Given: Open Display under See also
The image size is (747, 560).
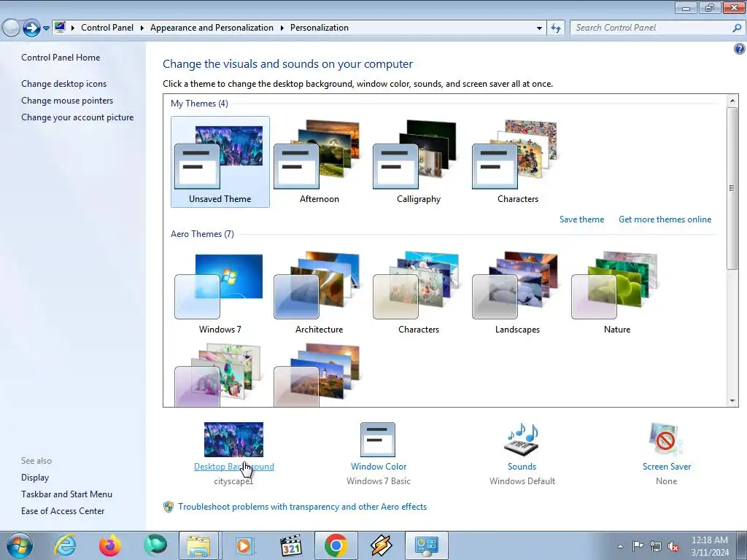Looking at the screenshot, I should (35, 478).
